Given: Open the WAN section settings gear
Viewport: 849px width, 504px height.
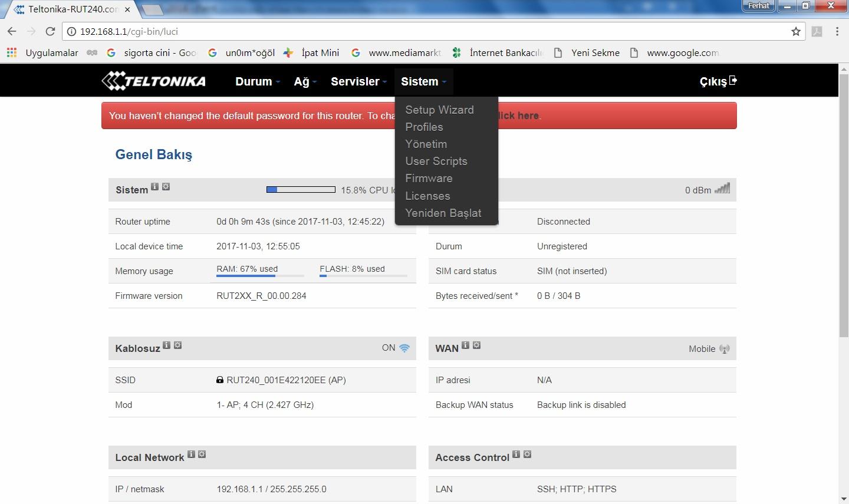Looking at the screenshot, I should point(476,345).
